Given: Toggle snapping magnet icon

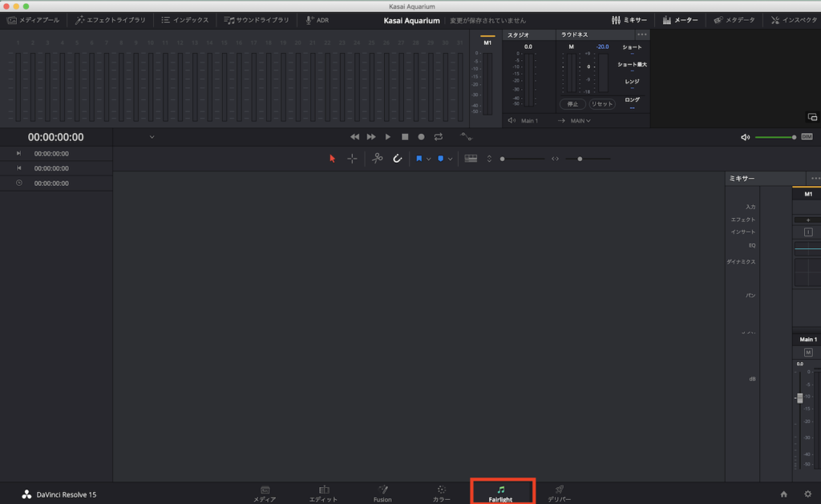Looking at the screenshot, I should 398,159.
